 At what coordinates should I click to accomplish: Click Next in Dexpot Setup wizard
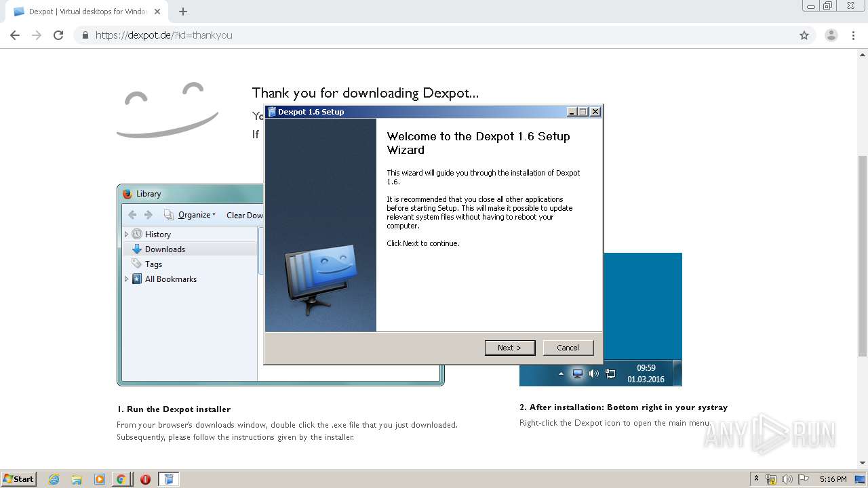pyautogui.click(x=510, y=348)
